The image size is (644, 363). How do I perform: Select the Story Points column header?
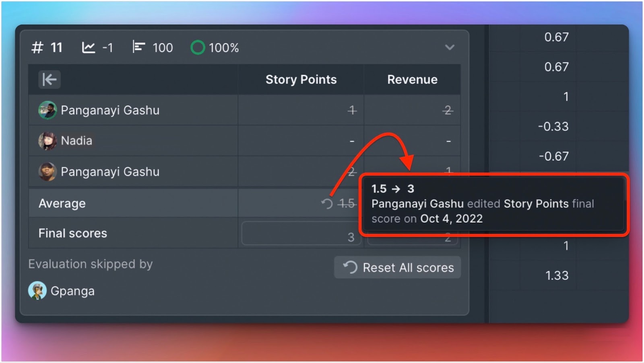[x=301, y=80]
